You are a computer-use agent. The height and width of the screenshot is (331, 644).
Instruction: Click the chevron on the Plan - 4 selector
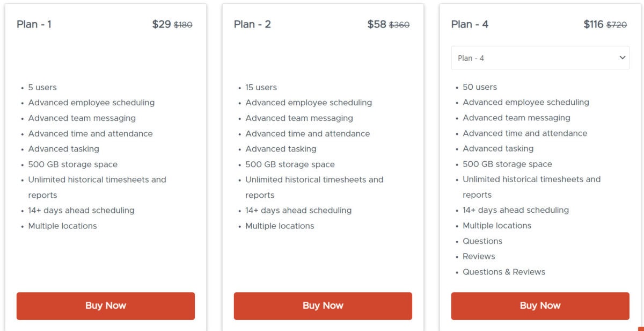click(x=623, y=57)
